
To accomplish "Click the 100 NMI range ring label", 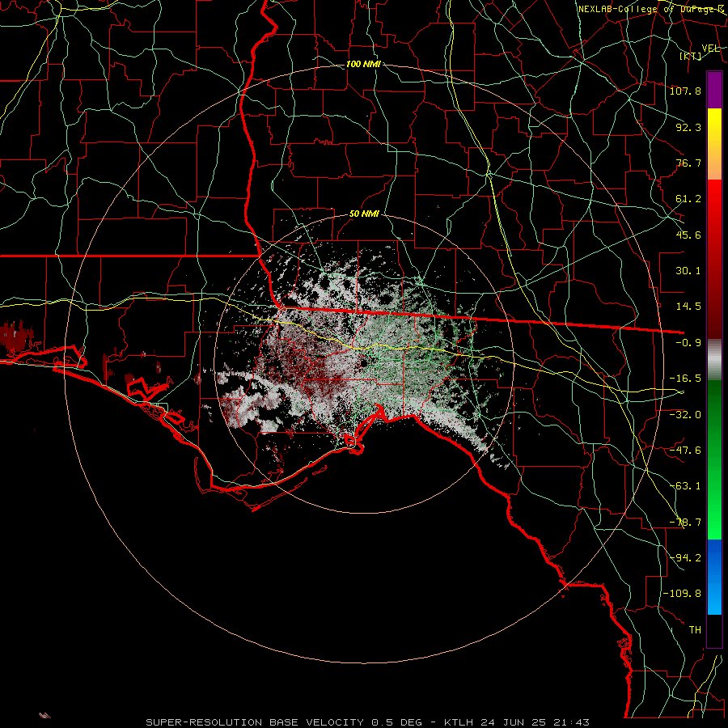I will click(363, 64).
